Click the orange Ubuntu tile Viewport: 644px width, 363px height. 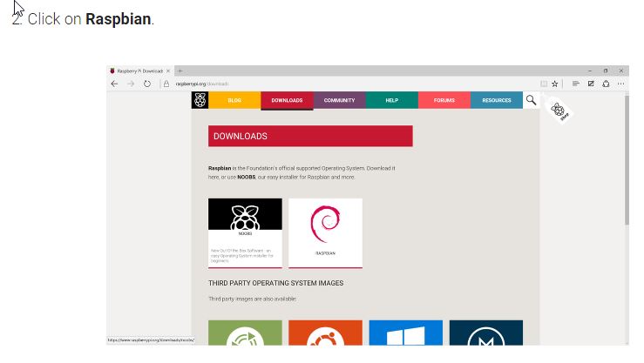325,333
